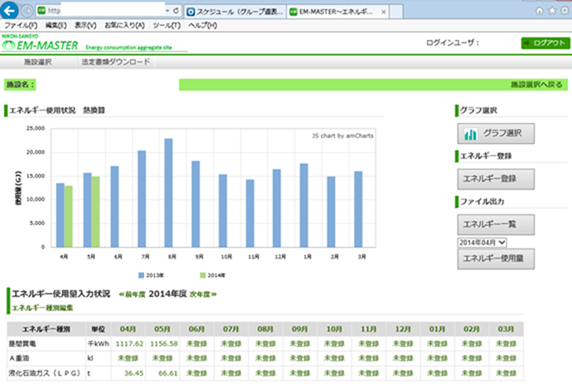Toggle the 2014年 green legend marker
This screenshot has width=572, height=388.
click(x=203, y=275)
